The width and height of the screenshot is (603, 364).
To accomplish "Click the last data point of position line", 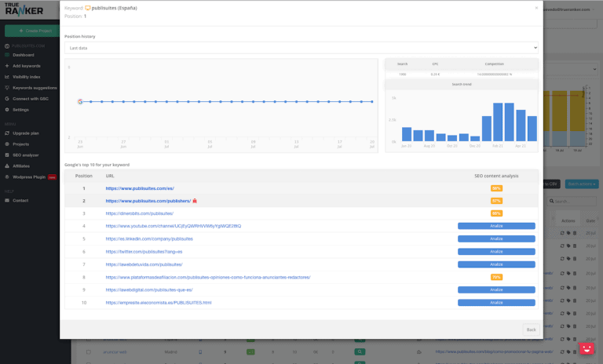I will pos(372,102).
